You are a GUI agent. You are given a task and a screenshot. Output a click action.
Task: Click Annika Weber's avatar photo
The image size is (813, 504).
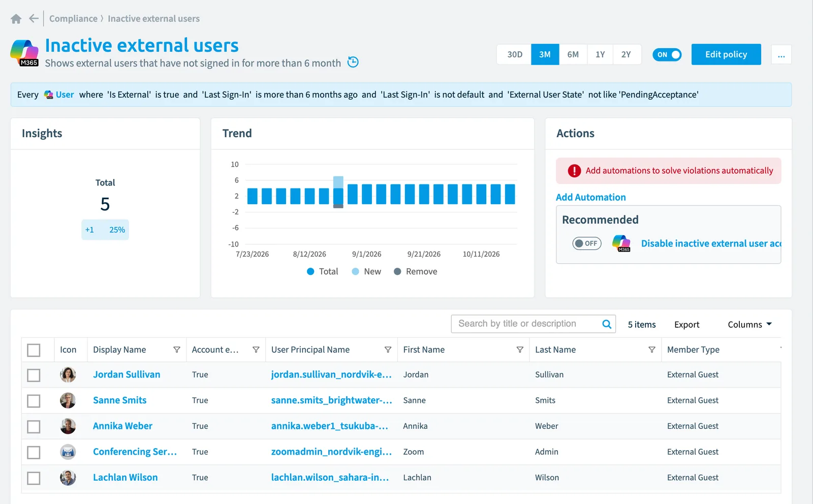(68, 426)
